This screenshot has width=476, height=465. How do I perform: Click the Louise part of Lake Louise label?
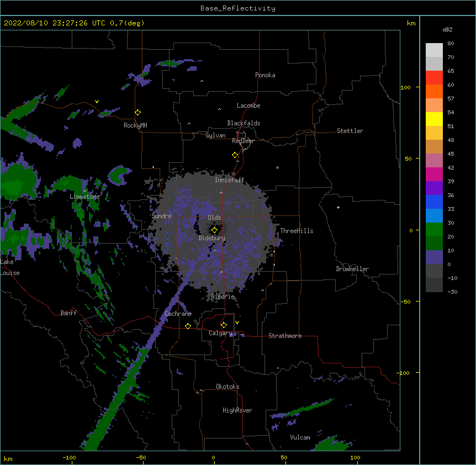[10, 273]
